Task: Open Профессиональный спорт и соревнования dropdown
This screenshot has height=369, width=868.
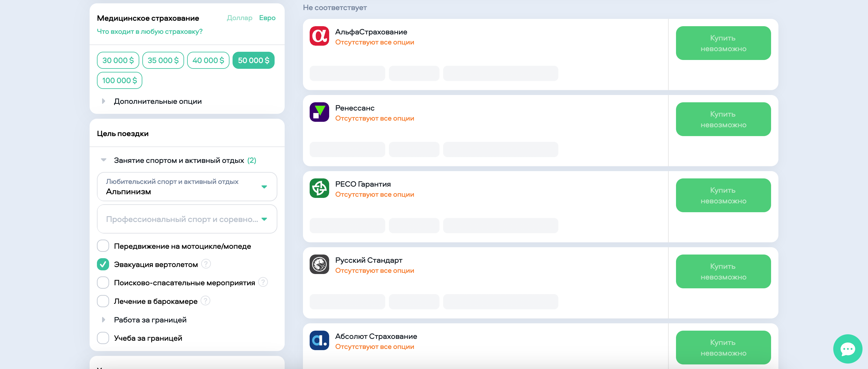Action: (187, 219)
